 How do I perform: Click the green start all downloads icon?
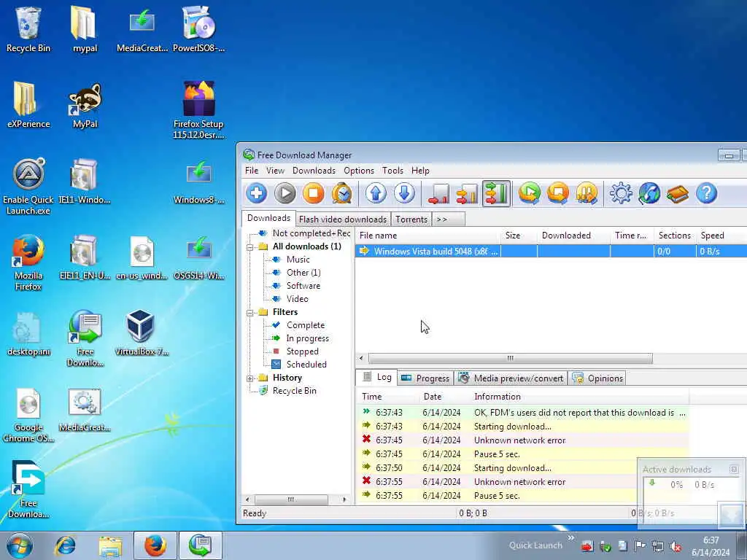tap(530, 193)
